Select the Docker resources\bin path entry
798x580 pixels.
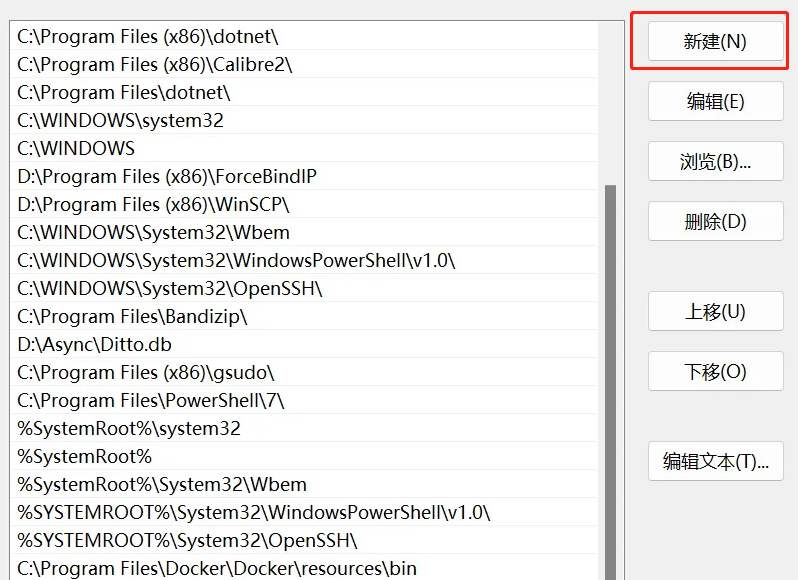click(x=217, y=569)
